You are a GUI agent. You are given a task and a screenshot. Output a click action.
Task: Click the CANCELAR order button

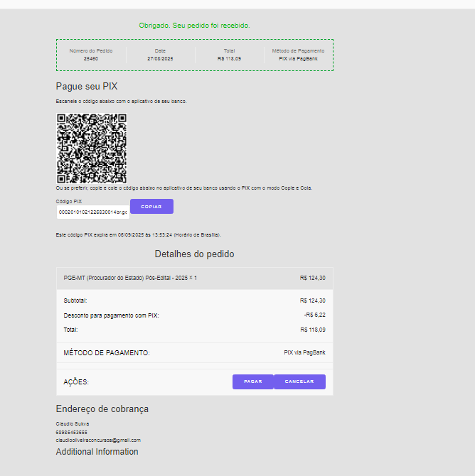click(299, 382)
